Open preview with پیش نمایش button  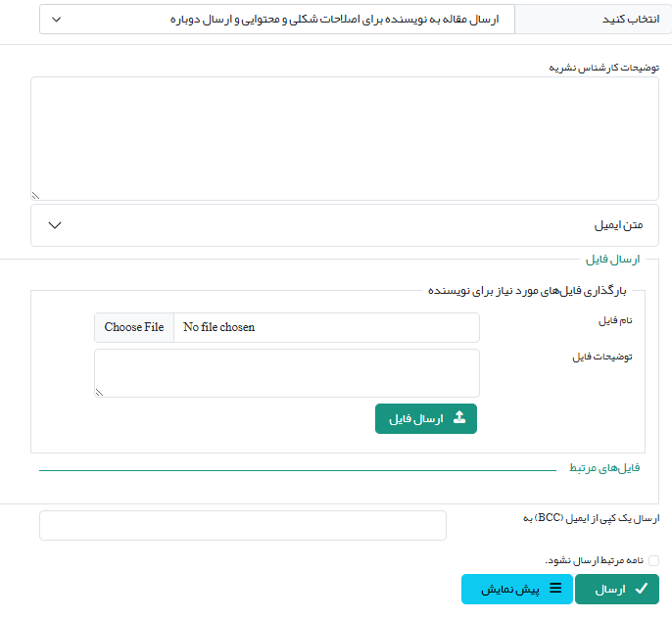click(515, 589)
